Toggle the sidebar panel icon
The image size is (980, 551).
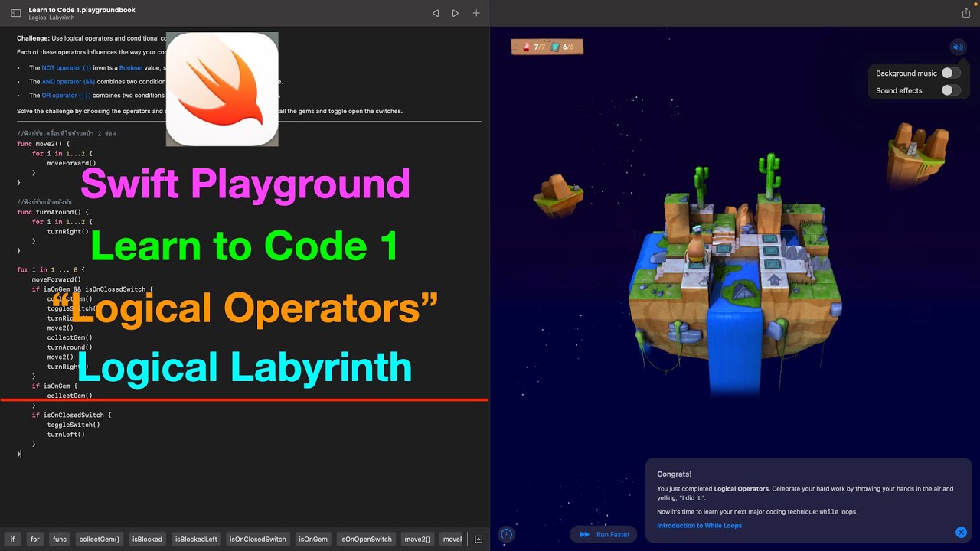[15, 13]
